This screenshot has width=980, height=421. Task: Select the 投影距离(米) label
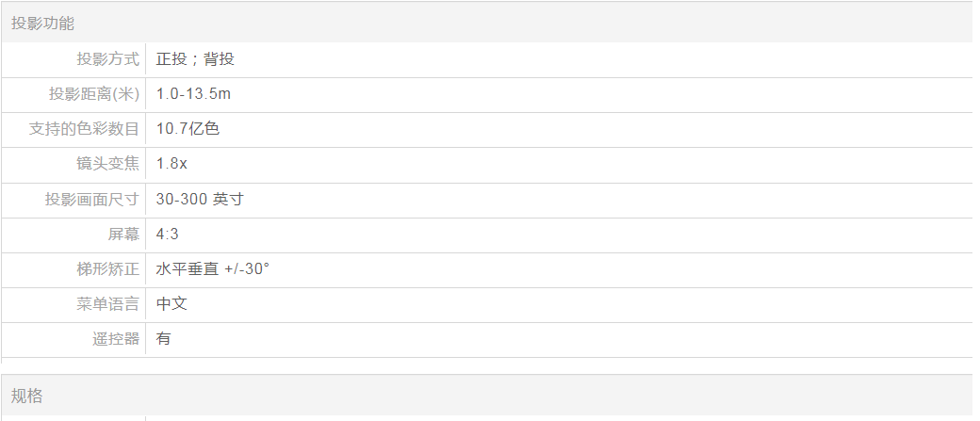94,94
